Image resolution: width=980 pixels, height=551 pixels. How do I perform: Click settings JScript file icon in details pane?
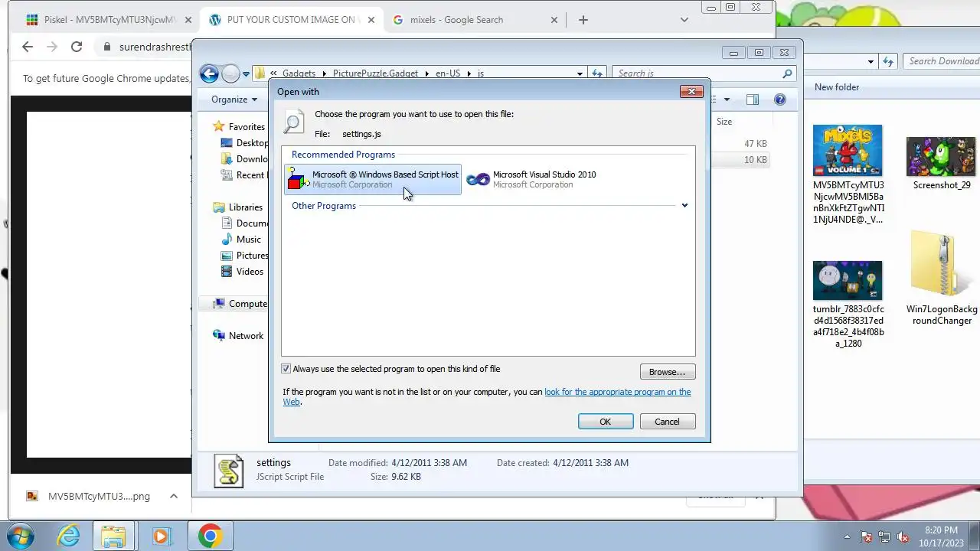[228, 470]
